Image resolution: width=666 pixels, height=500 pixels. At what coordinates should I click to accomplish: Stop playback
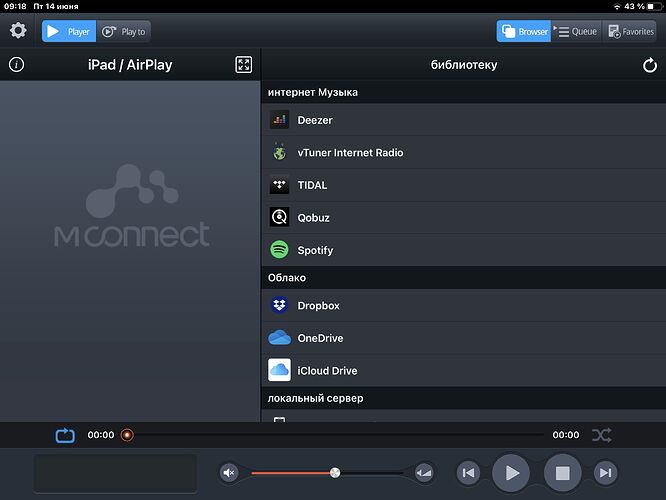(x=562, y=472)
